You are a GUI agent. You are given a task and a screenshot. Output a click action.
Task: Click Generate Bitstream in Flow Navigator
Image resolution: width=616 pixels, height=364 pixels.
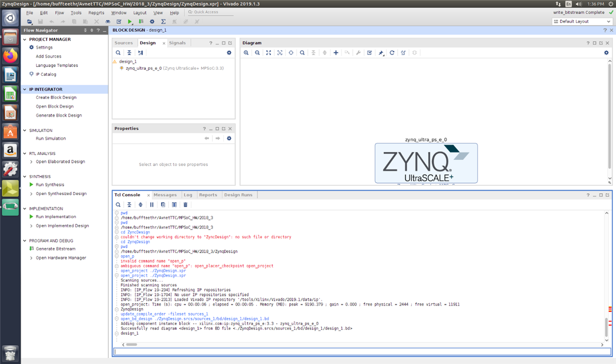tap(55, 249)
